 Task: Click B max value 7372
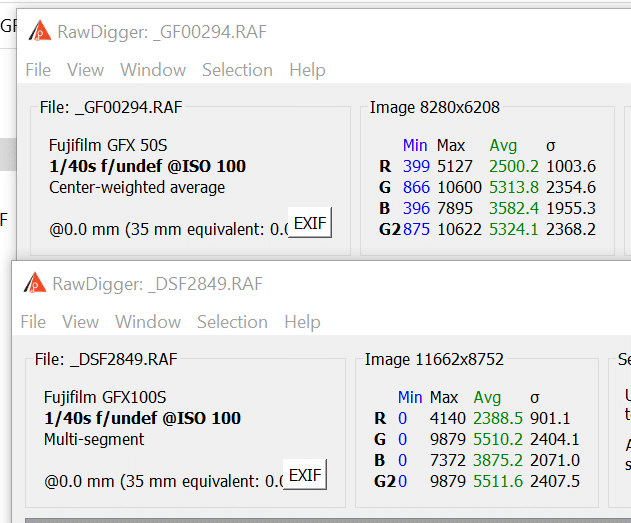tap(447, 460)
